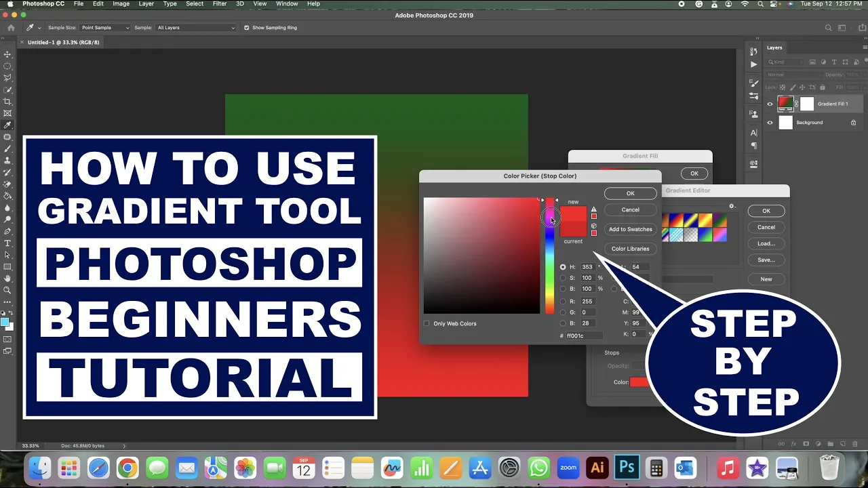Select the R red radio button
868x488 pixels.
point(563,302)
